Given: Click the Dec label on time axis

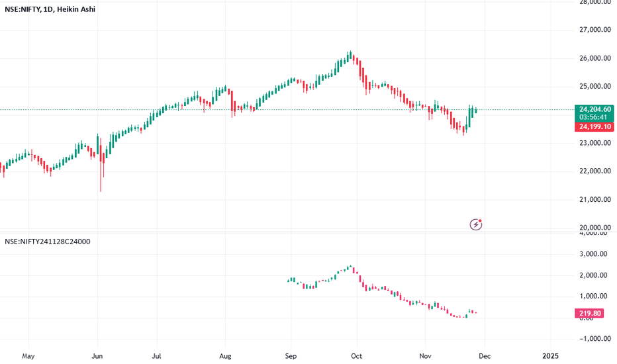Looking at the screenshot, I should pos(485,356).
